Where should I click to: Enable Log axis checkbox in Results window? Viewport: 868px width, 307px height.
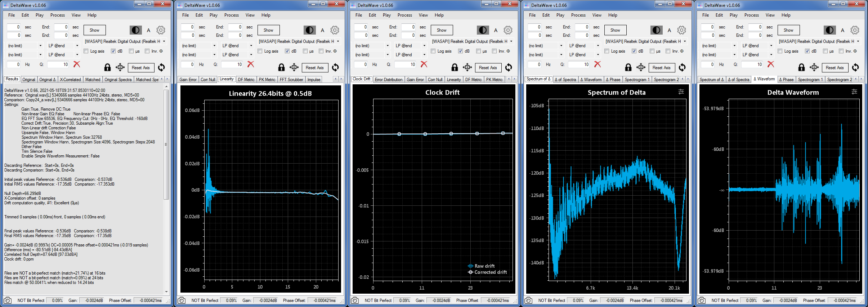[86, 51]
